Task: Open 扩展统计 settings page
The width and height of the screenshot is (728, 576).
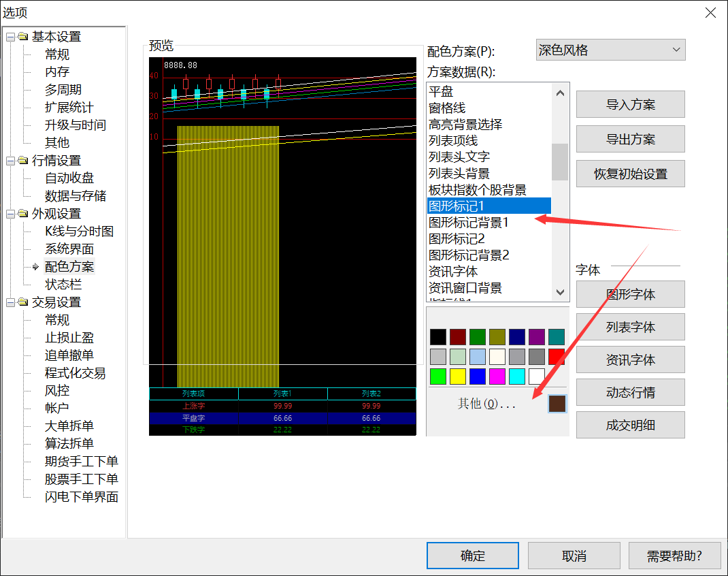Action: pyautogui.click(x=69, y=108)
